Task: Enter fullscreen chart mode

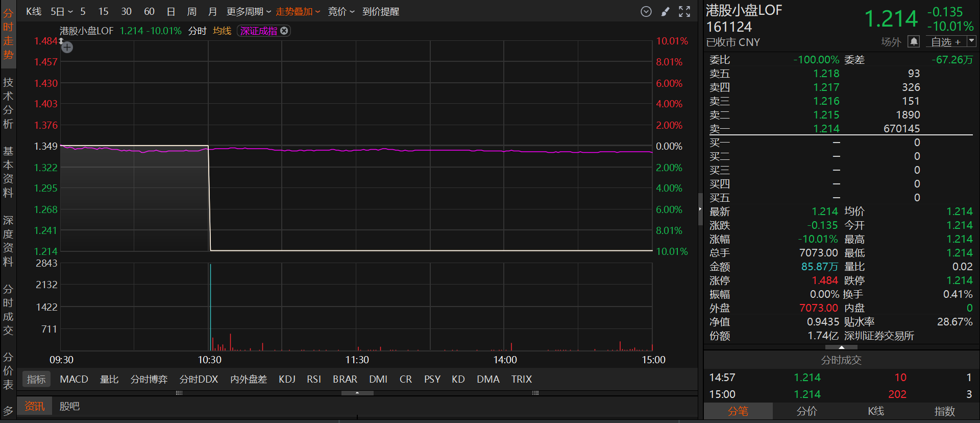Action: tap(684, 12)
